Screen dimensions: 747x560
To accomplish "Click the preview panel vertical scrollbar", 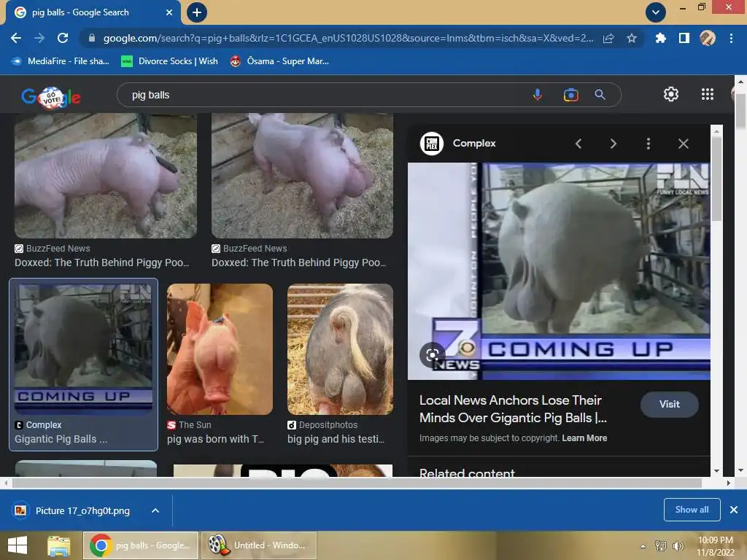I will pos(716,179).
